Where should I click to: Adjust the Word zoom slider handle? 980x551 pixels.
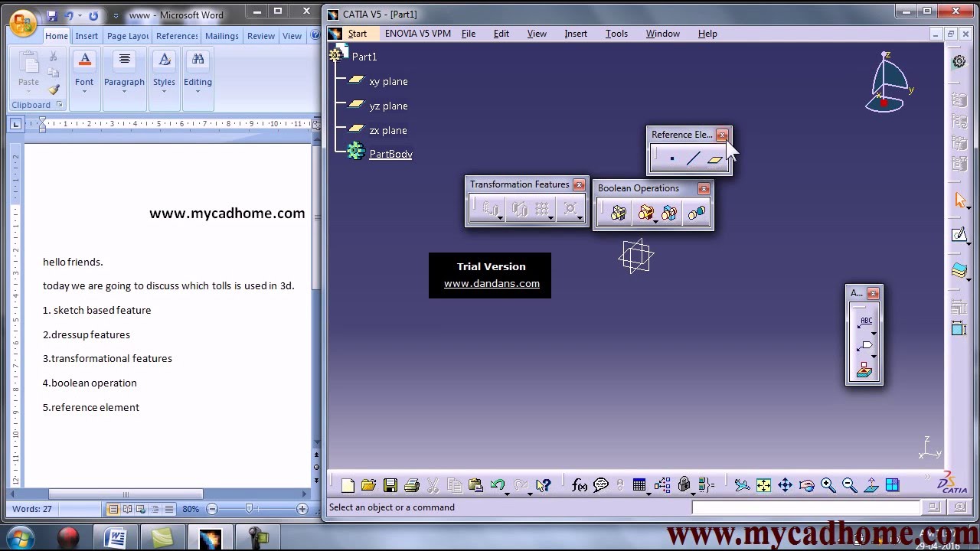[249, 509]
